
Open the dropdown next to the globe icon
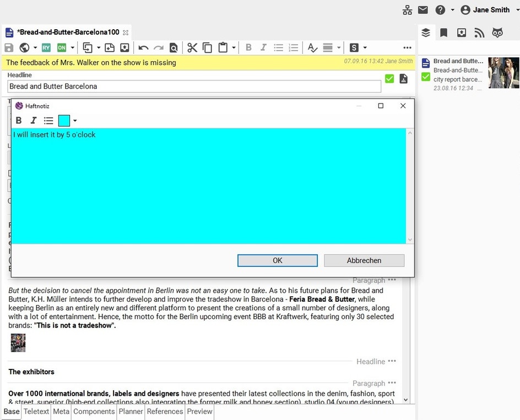pyautogui.click(x=35, y=48)
